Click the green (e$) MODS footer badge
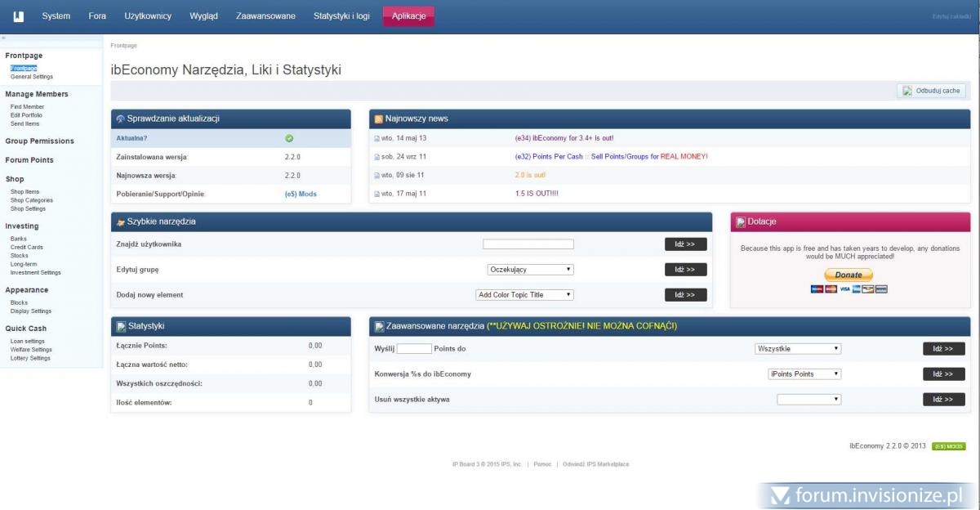 point(948,446)
